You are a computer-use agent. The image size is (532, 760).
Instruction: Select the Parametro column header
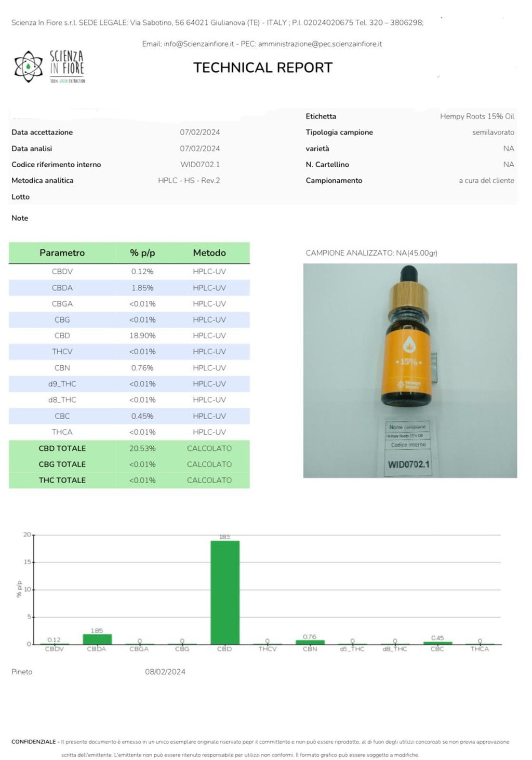coord(62,253)
